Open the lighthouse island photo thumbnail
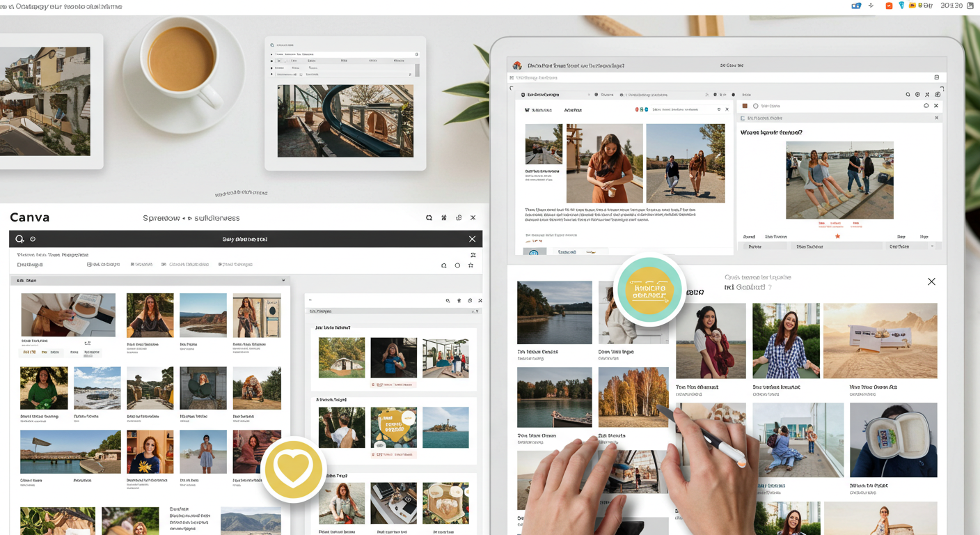This screenshot has height=535, width=980. [x=445, y=427]
